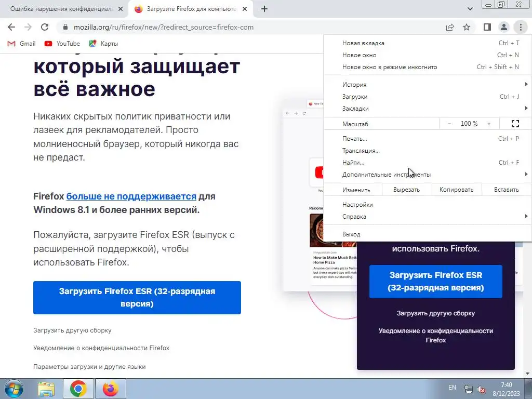Open Gmail bookmark
The width and height of the screenshot is (532, 399).
pos(22,44)
